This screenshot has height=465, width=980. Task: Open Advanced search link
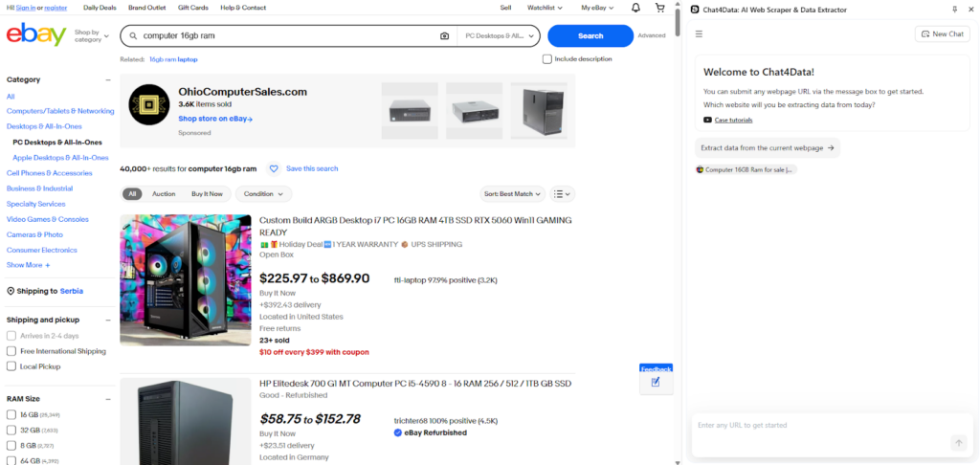tap(651, 35)
